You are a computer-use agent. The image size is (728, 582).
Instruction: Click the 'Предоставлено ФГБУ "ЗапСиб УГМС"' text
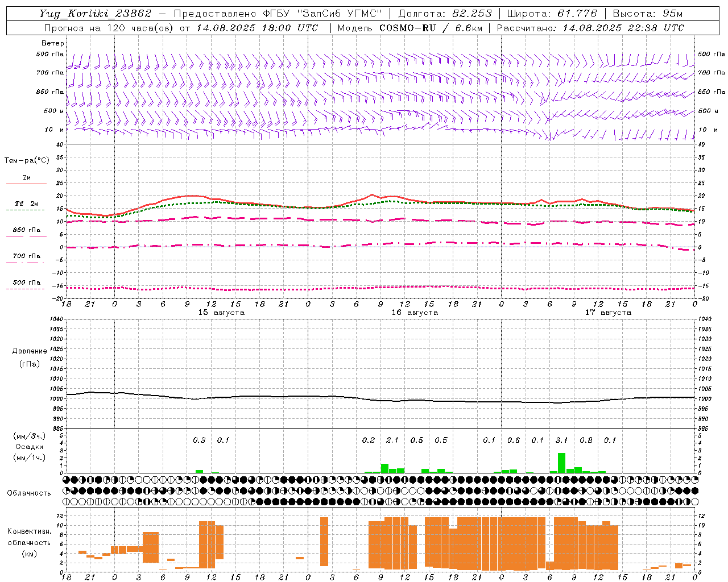[279, 14]
